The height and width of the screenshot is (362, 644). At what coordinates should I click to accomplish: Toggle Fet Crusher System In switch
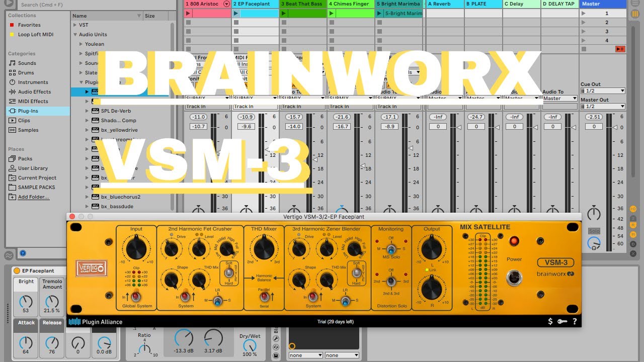click(x=185, y=297)
